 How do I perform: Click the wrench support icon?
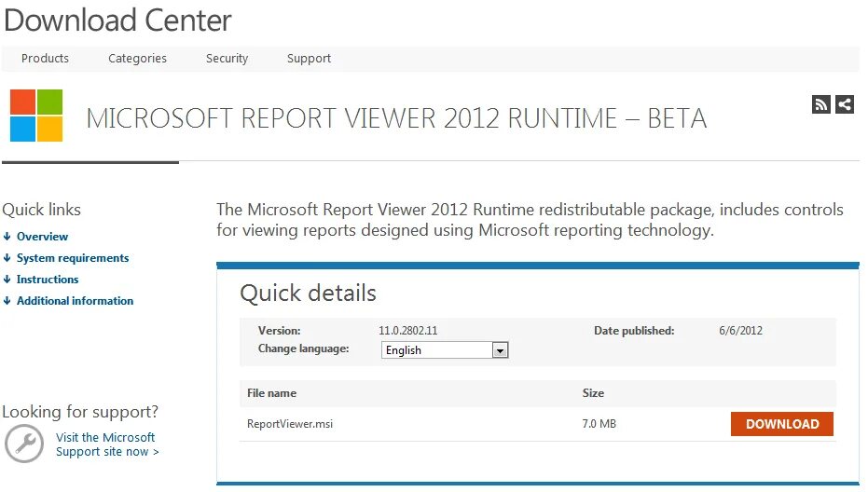[x=24, y=444]
